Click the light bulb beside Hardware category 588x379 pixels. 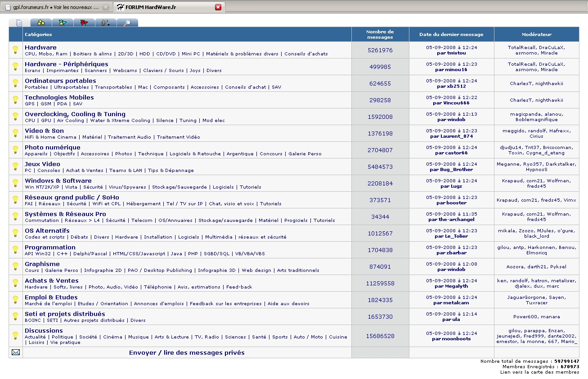tap(16, 50)
